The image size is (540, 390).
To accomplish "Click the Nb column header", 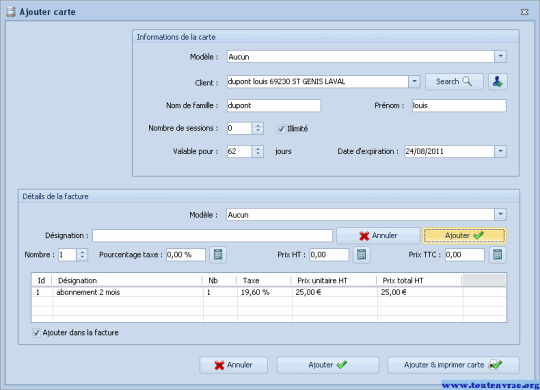I will 220,280.
